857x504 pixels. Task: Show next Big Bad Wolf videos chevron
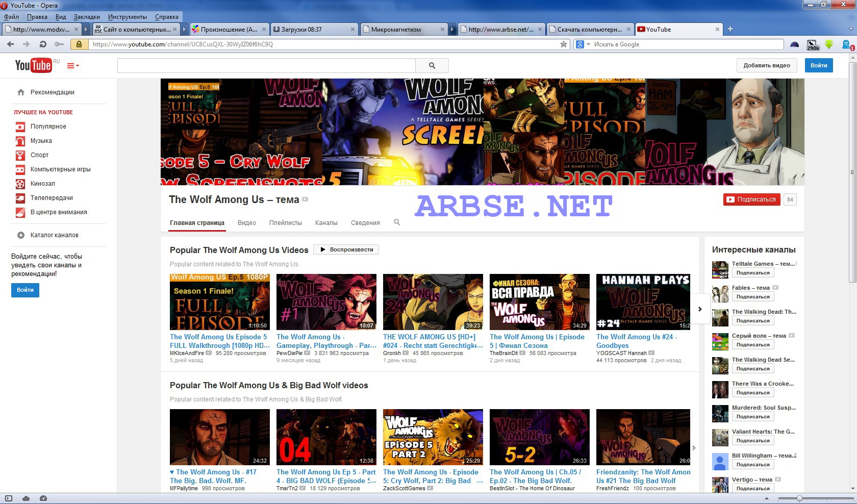click(x=694, y=448)
